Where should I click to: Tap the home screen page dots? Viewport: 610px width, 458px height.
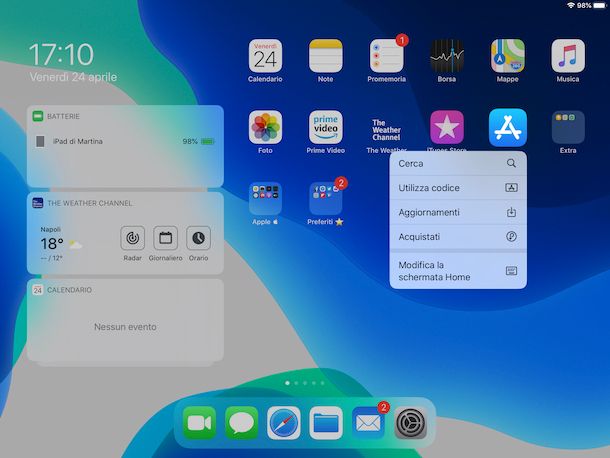tap(305, 383)
